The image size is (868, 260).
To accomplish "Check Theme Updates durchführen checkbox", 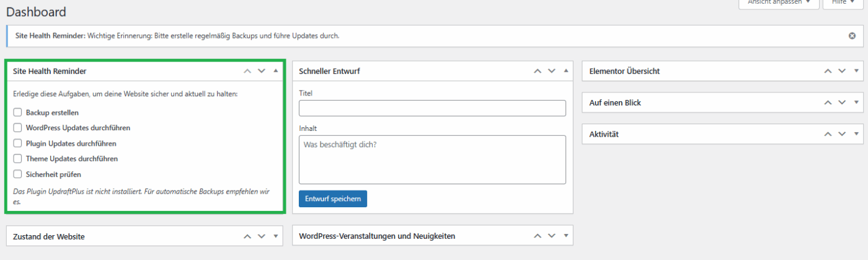I will [17, 159].
